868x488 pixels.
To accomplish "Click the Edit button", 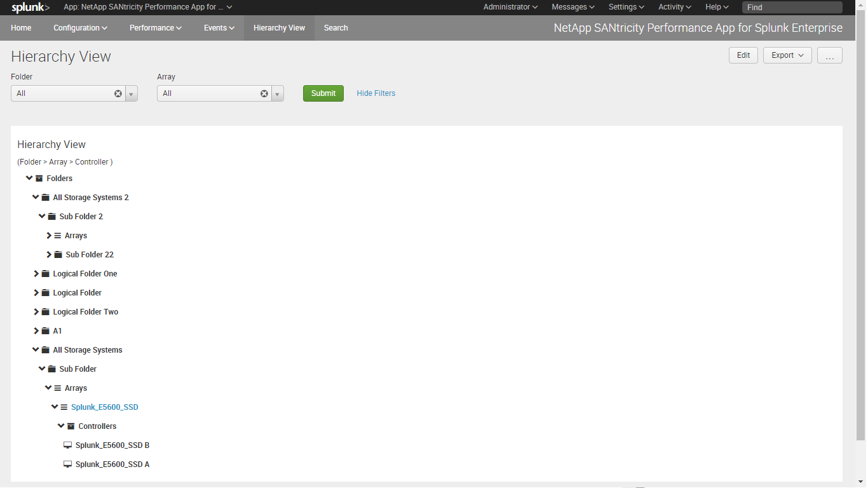I will (743, 55).
